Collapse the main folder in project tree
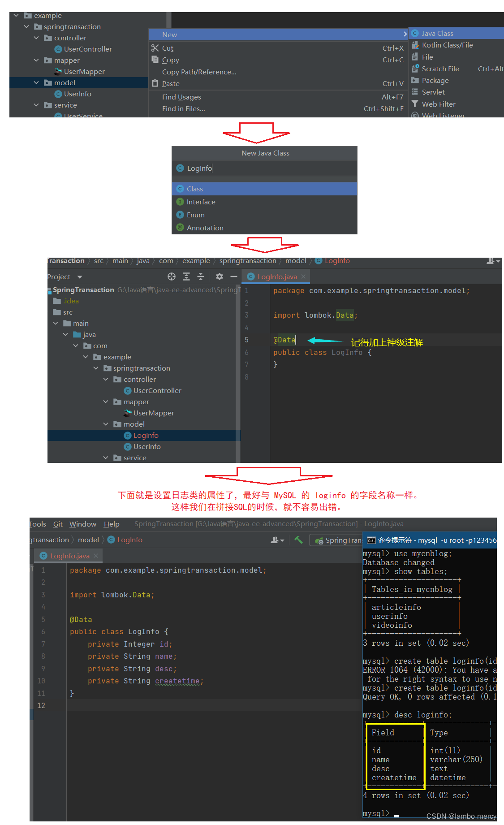Viewport: 504px width, 825px height. click(56, 323)
